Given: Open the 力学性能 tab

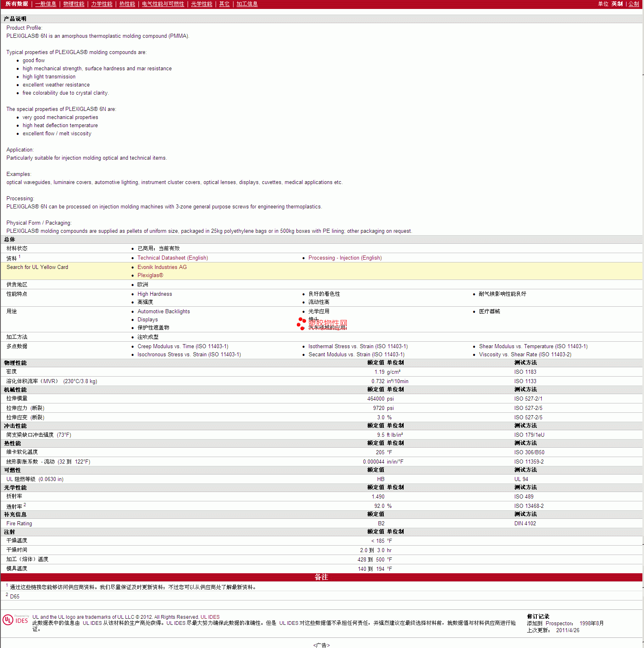Looking at the screenshot, I should coord(102,4).
